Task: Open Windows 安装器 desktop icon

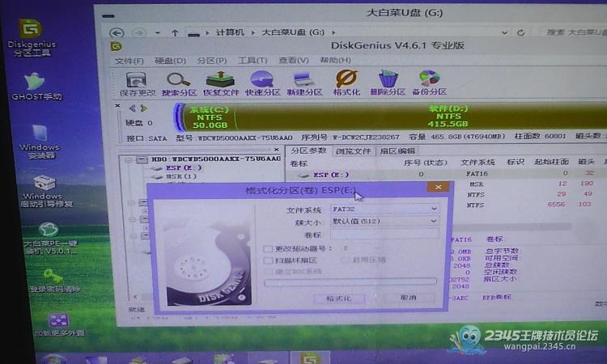Action: [x=40, y=142]
